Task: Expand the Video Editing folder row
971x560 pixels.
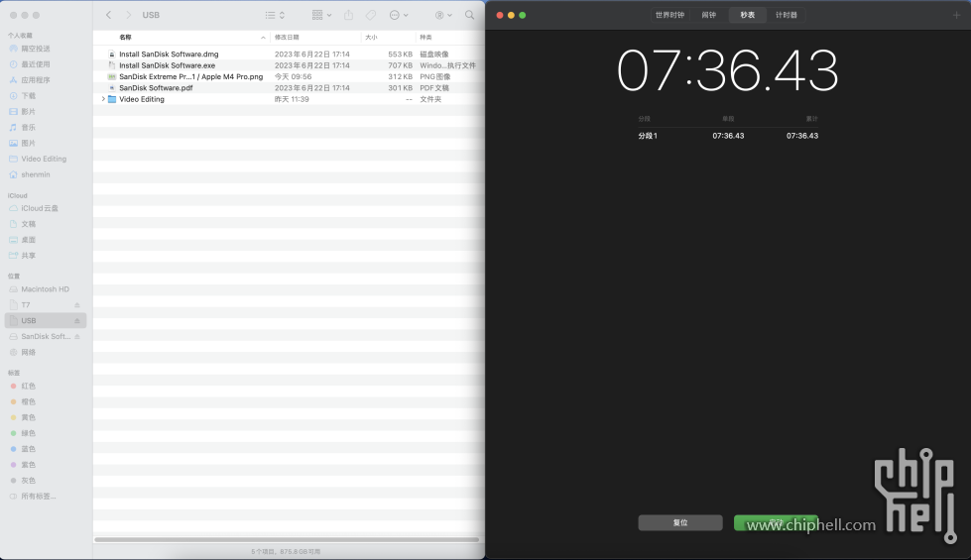Action: pos(103,99)
